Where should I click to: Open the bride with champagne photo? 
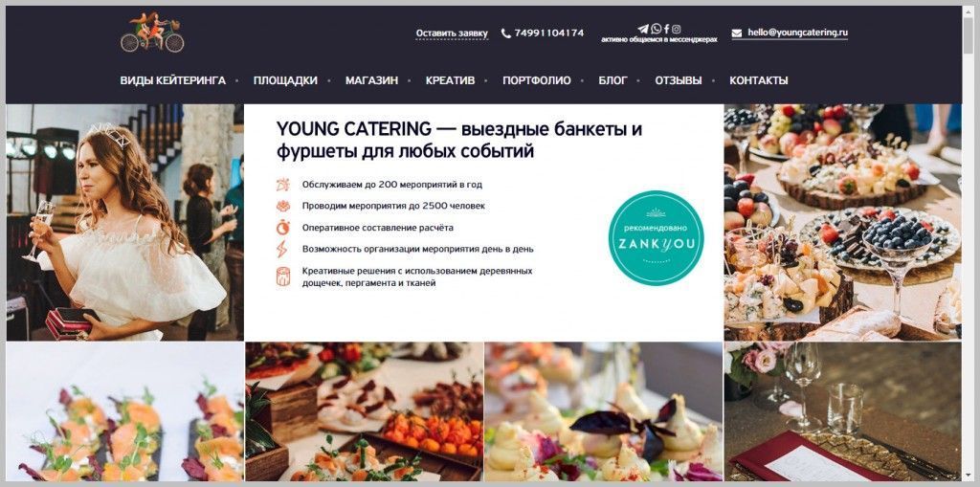point(125,223)
